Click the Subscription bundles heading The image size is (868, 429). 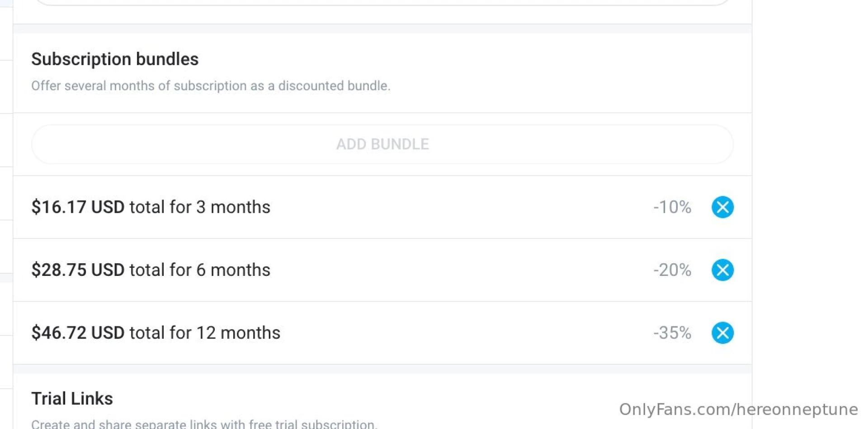114,59
